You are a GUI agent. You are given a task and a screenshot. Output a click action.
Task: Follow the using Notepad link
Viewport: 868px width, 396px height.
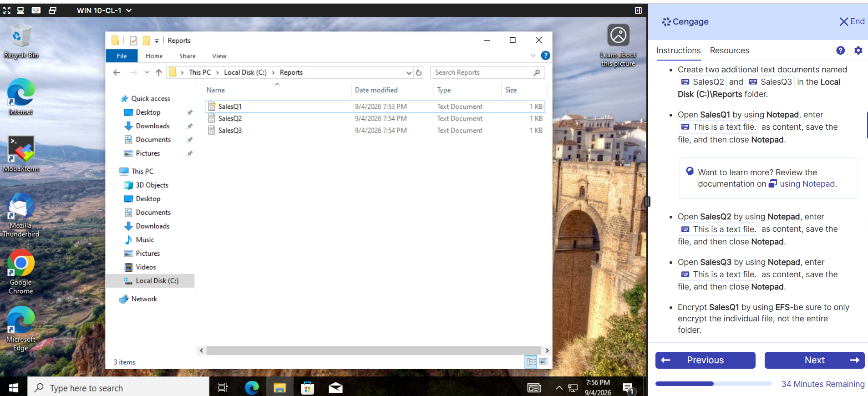(x=807, y=184)
